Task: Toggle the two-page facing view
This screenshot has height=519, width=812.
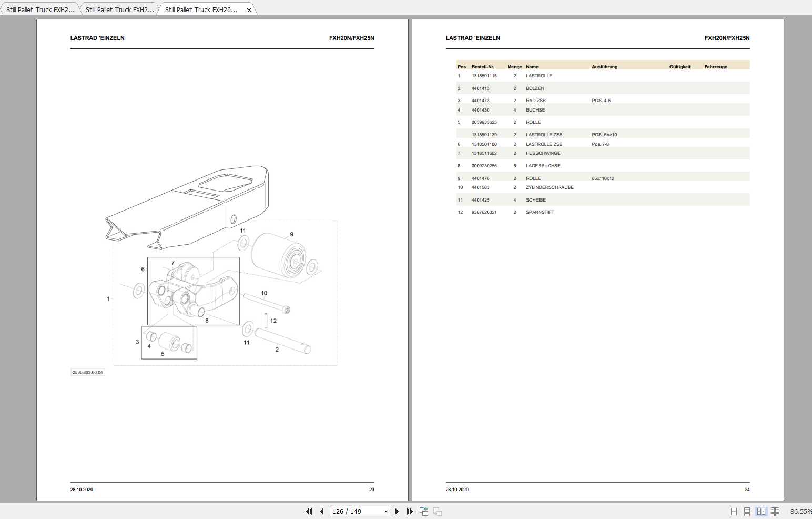Action: click(761, 511)
